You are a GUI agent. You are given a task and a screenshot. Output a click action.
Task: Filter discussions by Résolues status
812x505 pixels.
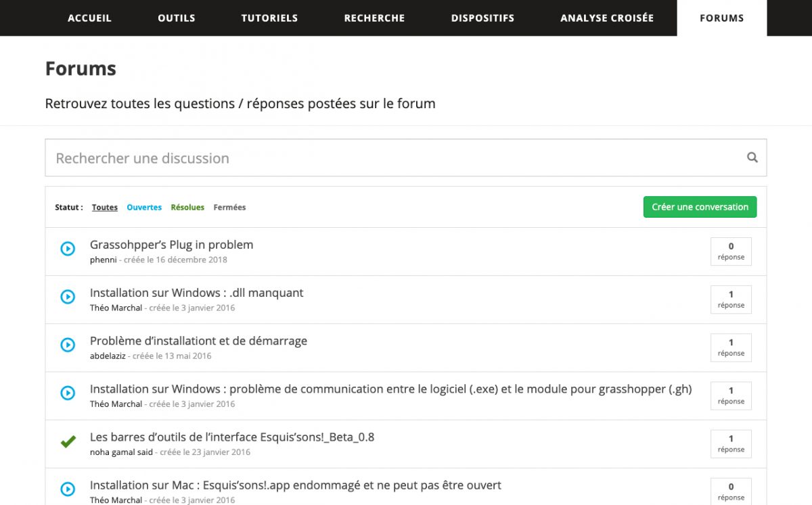click(187, 208)
